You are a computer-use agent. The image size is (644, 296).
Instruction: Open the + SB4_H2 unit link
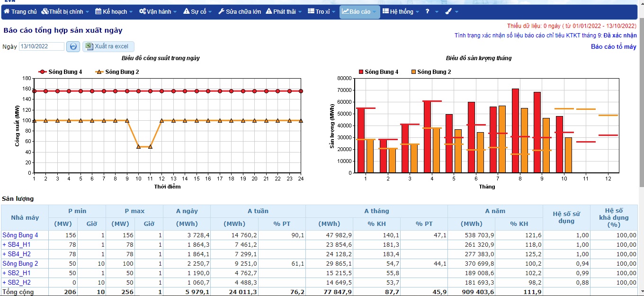[x=17, y=254]
